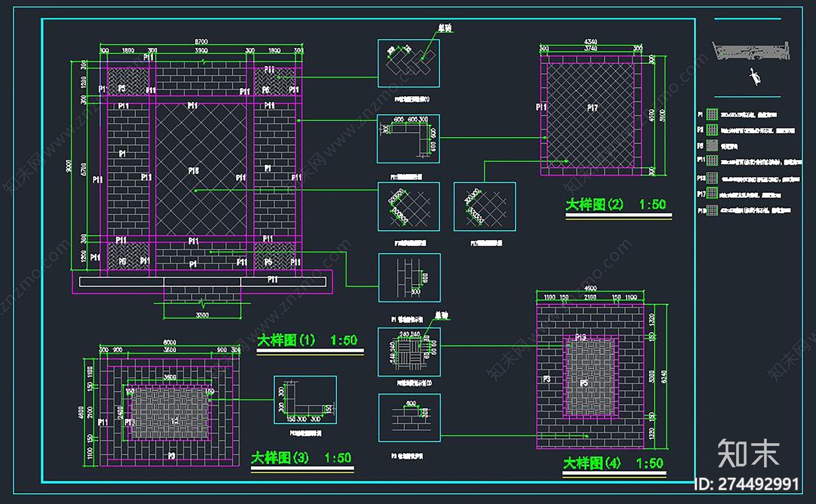Pick the P13 legend hatch swatch
This screenshot has height=504, width=816.
(x=712, y=178)
